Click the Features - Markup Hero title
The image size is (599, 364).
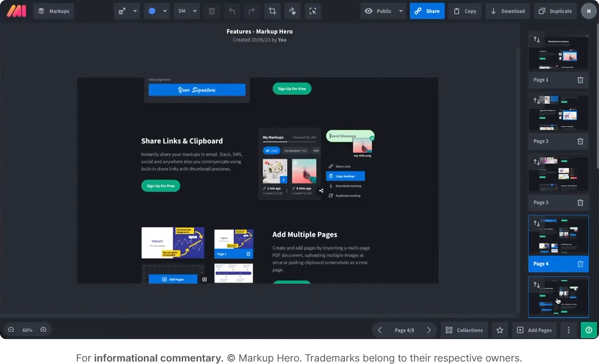click(260, 31)
